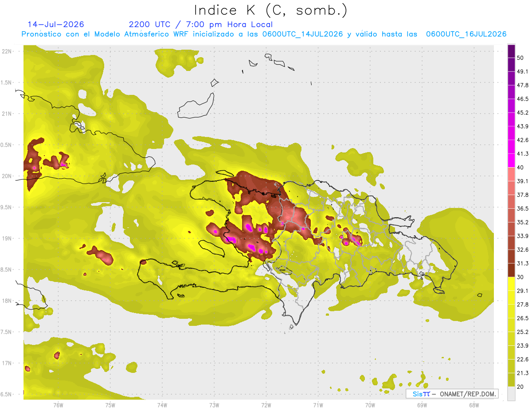
Task: Click the 73W longitude label
Action: [214, 405]
